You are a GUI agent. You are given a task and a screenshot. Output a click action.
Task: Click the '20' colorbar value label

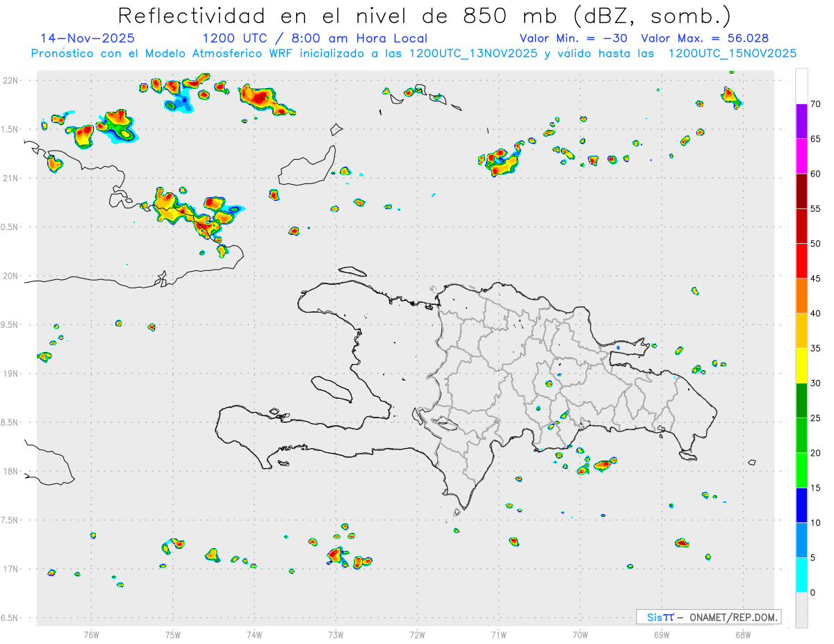[816, 453]
